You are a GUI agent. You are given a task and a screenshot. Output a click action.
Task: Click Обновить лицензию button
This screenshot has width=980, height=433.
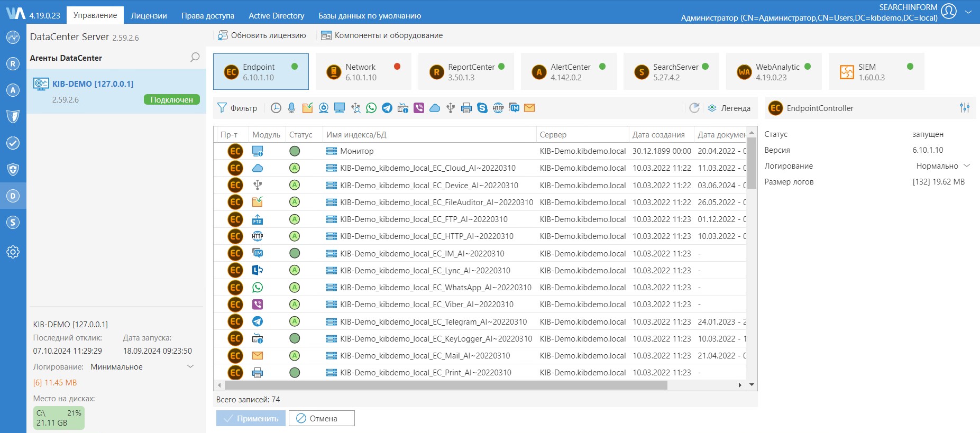262,35
